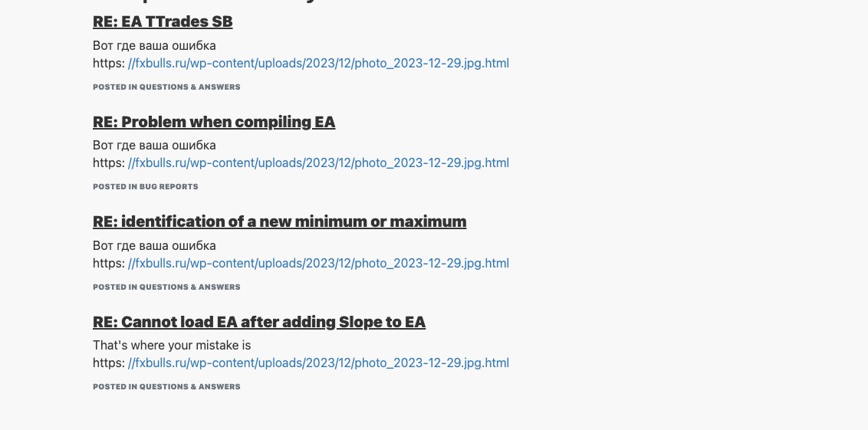Open "RE: Cannot load EA after adding Slope" post

[259, 323]
